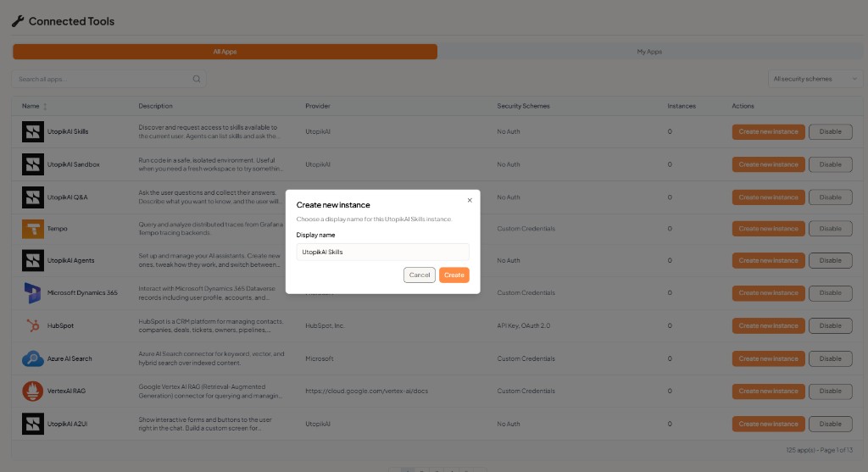The image size is (868, 472).
Task: Create new instance for UtopikAI A2UI
Action: click(x=768, y=424)
